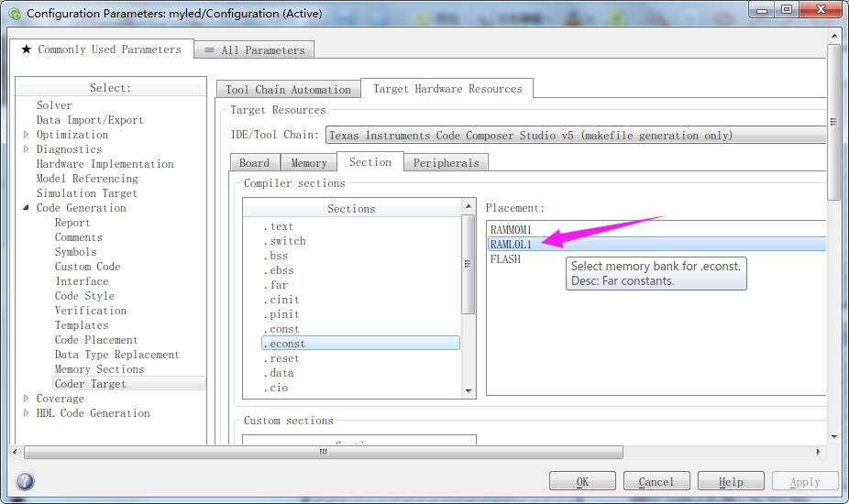849x504 pixels.
Task: Select the Section tab
Action: [370, 162]
